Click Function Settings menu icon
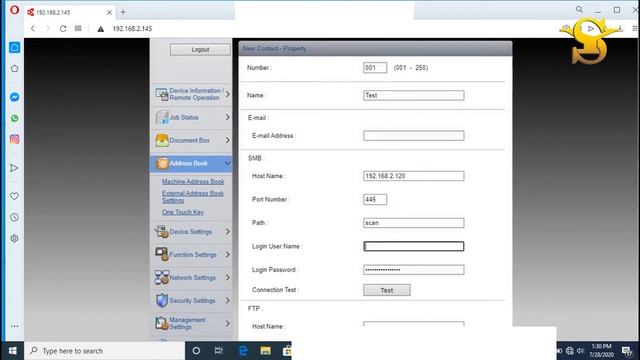The image size is (640, 360). [162, 254]
